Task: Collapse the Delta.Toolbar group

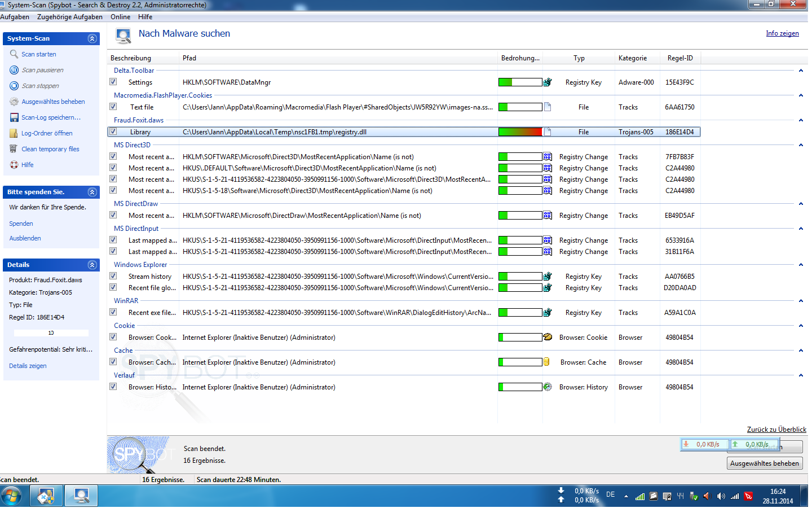Action: coord(801,71)
